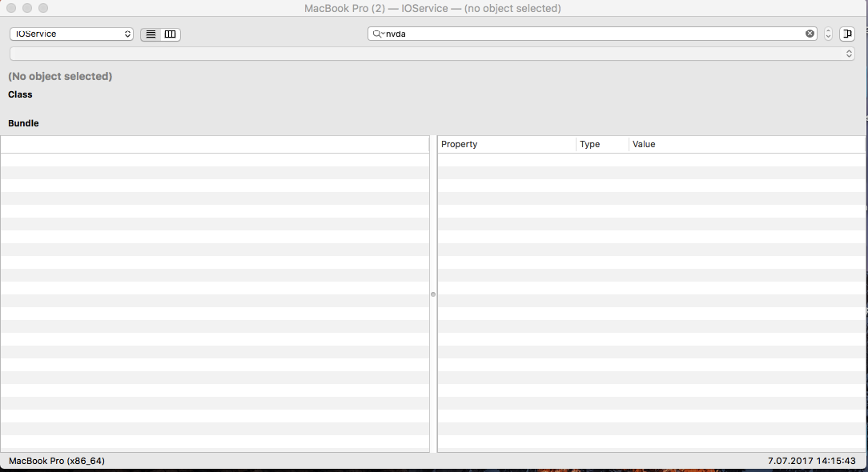The image size is (868, 472).
Task: Click the red close window button
Action: click(11, 8)
